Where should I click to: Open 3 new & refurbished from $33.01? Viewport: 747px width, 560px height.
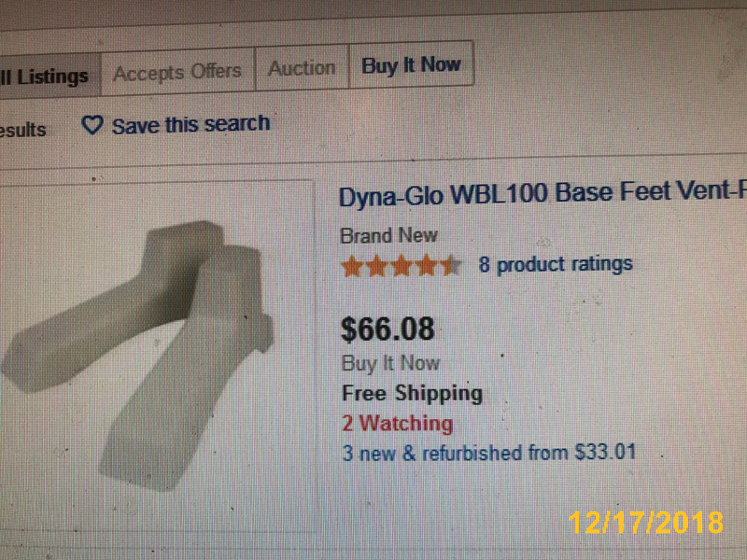click(x=488, y=452)
